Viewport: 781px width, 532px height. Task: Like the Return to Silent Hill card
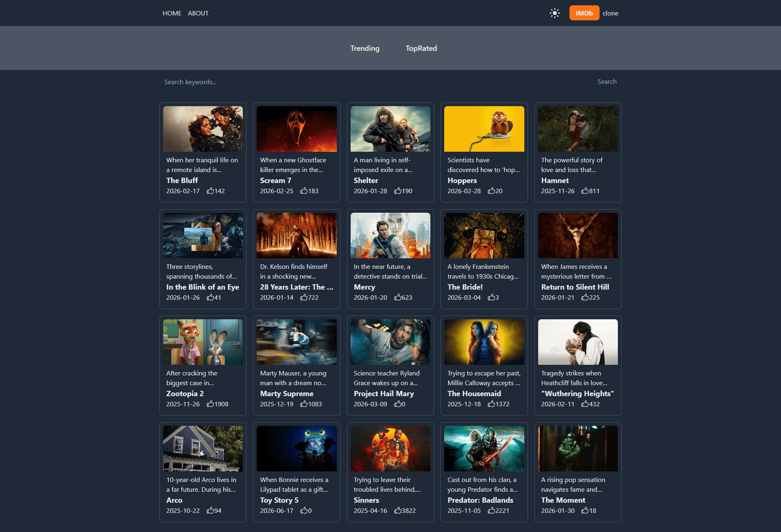click(585, 297)
